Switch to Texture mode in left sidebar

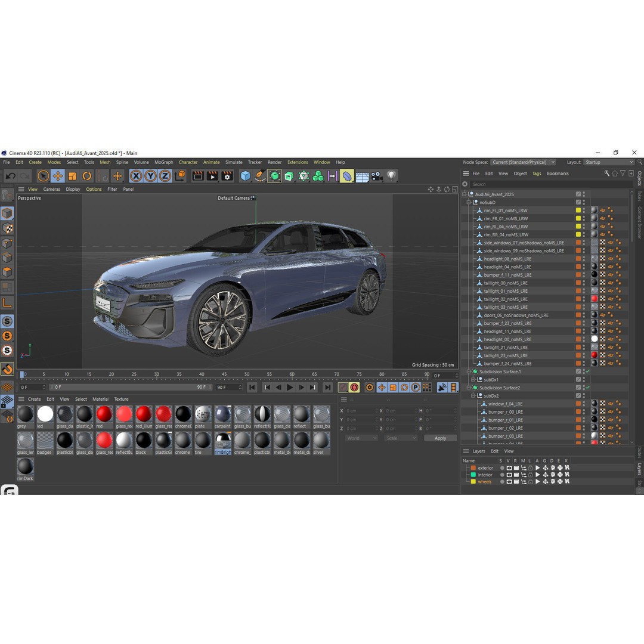(x=7, y=228)
